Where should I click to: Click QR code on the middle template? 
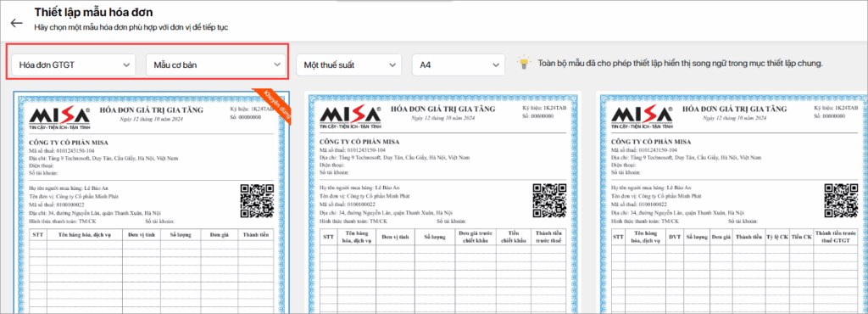(x=549, y=201)
